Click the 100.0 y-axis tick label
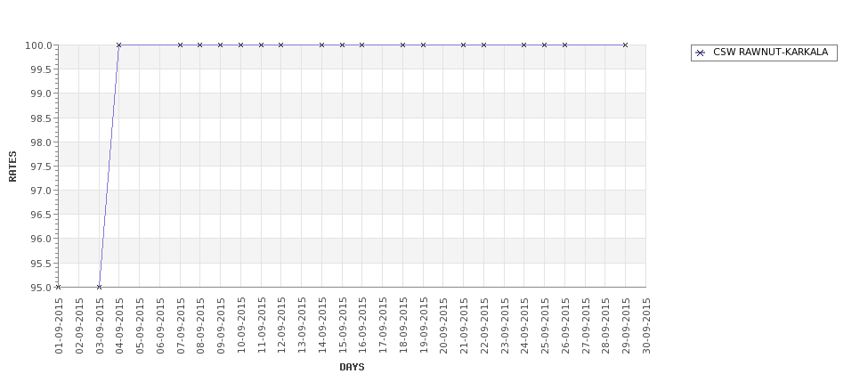 point(39,45)
